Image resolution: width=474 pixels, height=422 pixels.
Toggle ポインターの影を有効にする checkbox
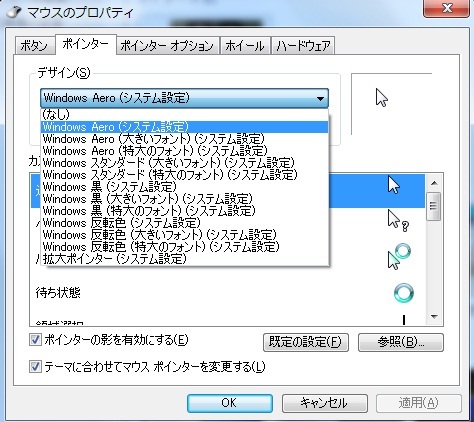35,340
